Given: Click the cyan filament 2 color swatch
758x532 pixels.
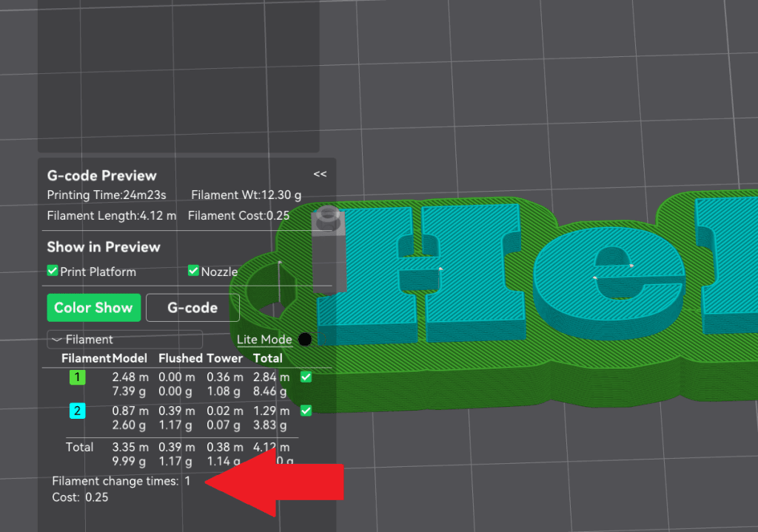Looking at the screenshot, I should (78, 411).
